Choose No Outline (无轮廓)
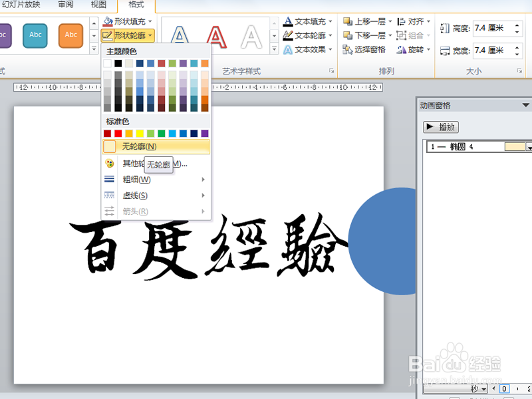Screen dimensions: 532x399 pyautogui.click(x=156, y=146)
